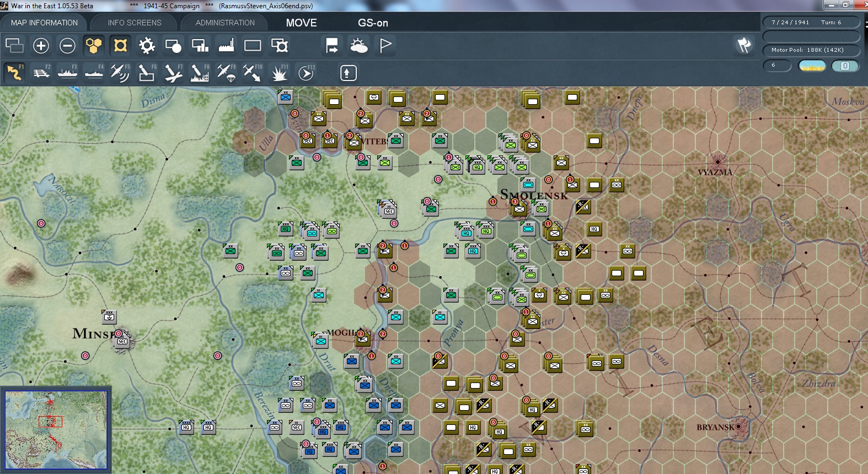Switch to the Map Information tab

(44, 23)
